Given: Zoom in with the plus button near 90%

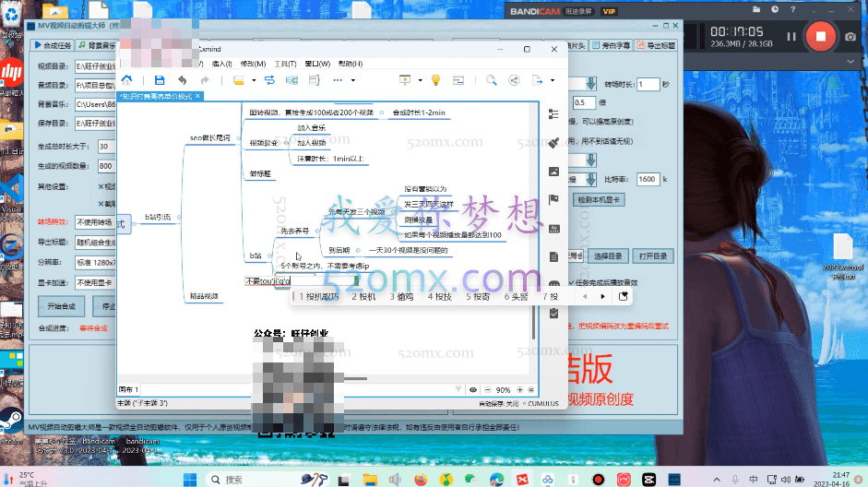Looking at the screenshot, I should 520,389.
